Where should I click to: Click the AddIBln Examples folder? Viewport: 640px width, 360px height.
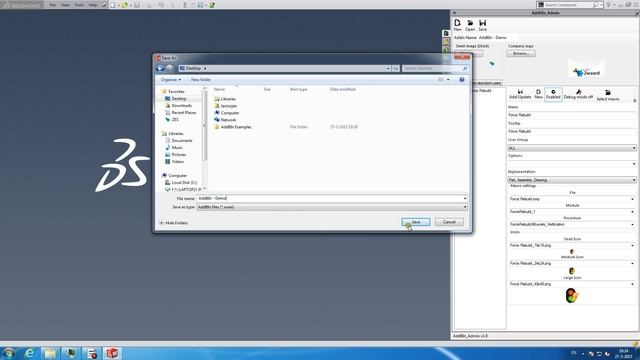236,127
